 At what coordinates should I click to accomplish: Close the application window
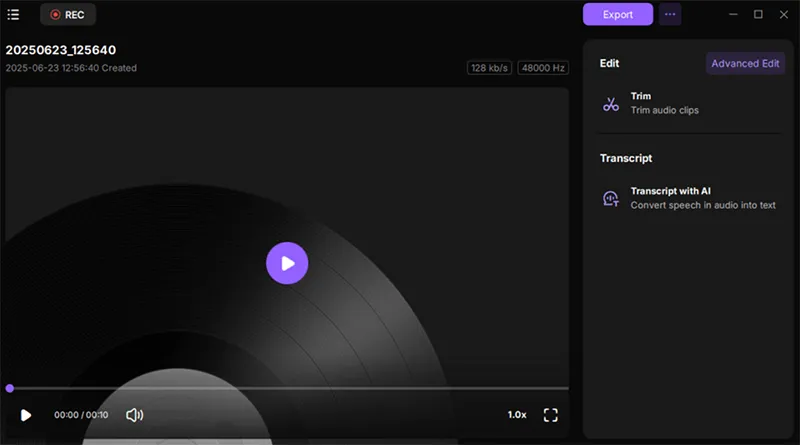click(784, 14)
